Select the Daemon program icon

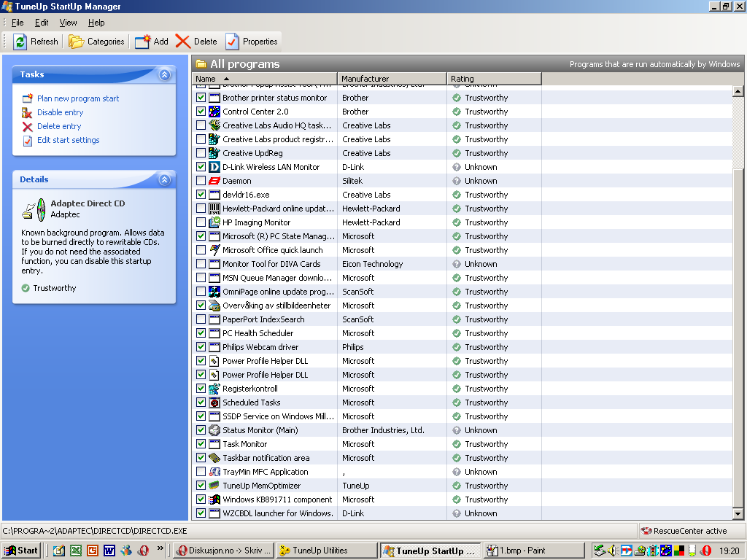pyautogui.click(x=214, y=181)
